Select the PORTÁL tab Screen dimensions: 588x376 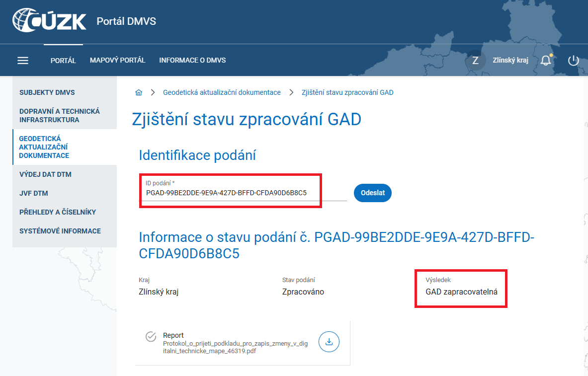tap(63, 60)
